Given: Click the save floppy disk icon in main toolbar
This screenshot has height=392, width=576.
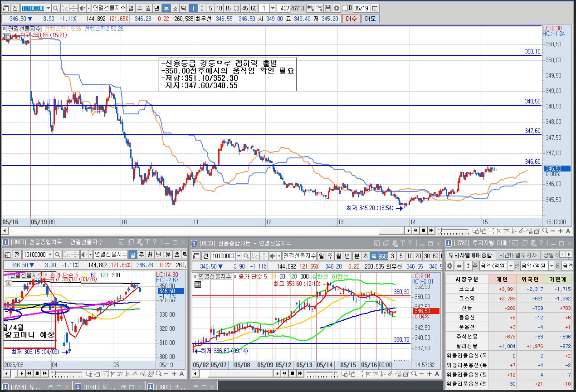Looking at the screenshot, I should click(x=327, y=8).
